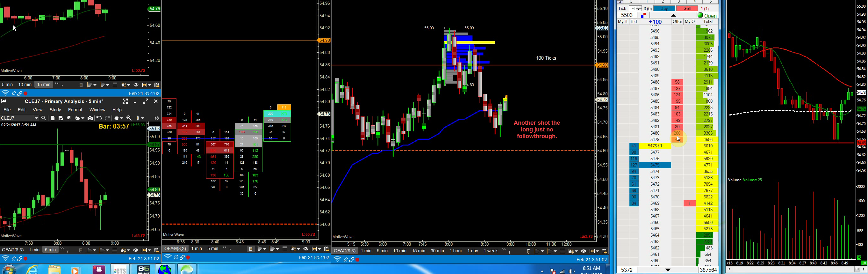
Task: Click the candlestick bar-type icon in Primary Analysis
Action: point(138,118)
